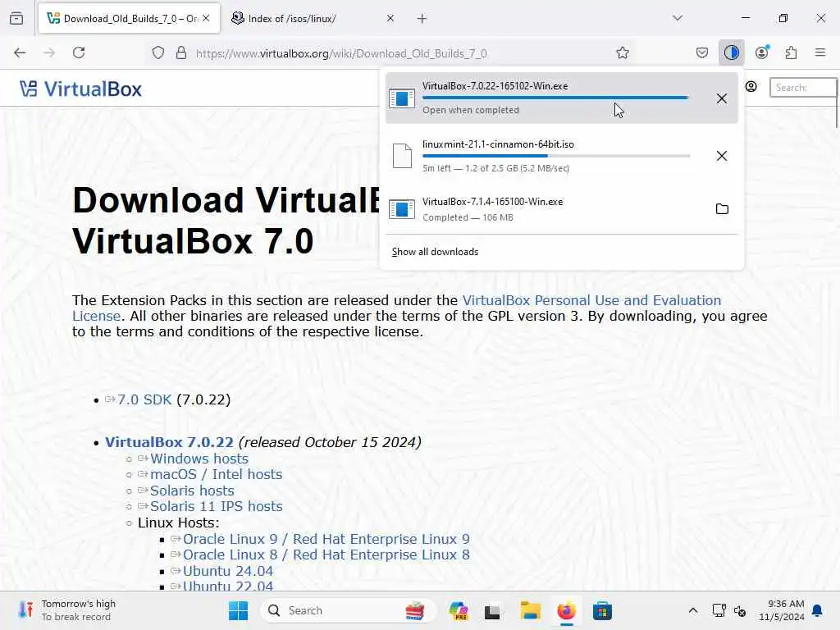Image resolution: width=840 pixels, height=630 pixels.
Task: Click the VirtualBox site search field
Action: click(x=802, y=87)
